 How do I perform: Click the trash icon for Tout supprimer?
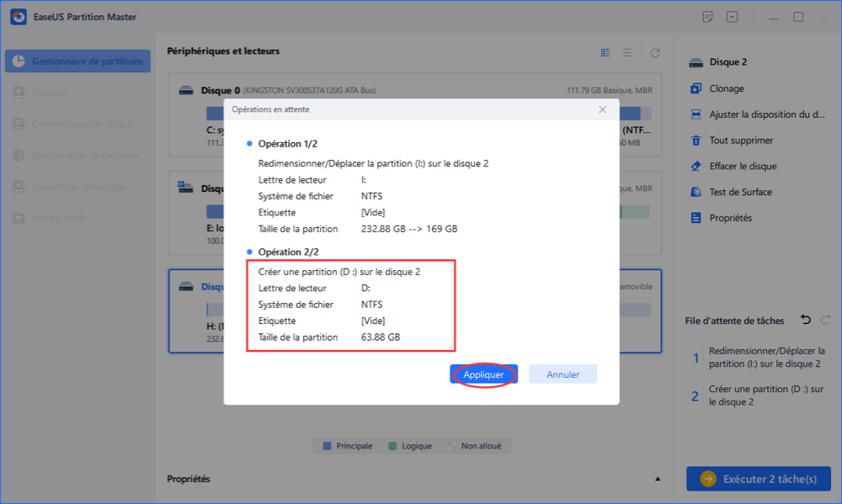(696, 140)
